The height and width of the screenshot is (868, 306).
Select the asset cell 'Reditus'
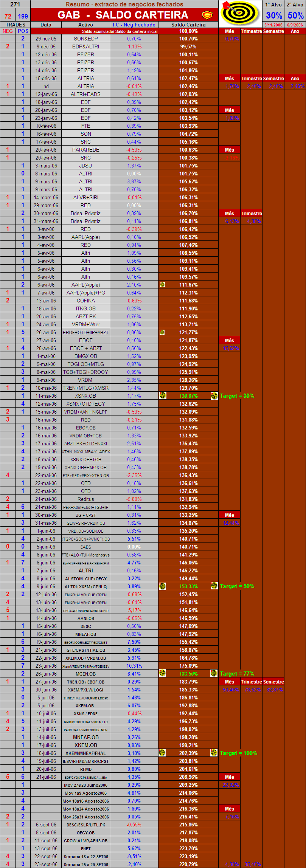click(x=85, y=499)
